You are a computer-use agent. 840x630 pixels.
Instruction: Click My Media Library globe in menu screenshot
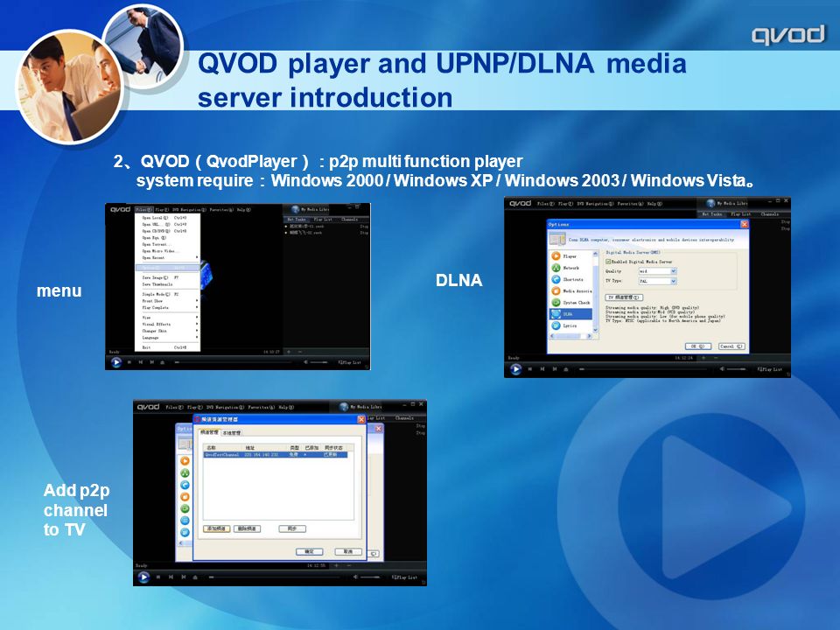[x=295, y=209]
